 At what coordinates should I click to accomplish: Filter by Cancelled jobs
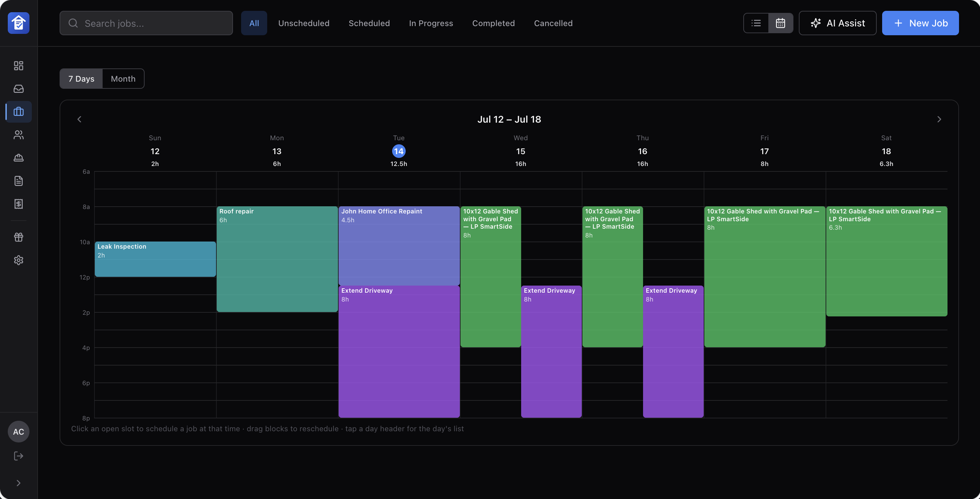click(x=553, y=23)
